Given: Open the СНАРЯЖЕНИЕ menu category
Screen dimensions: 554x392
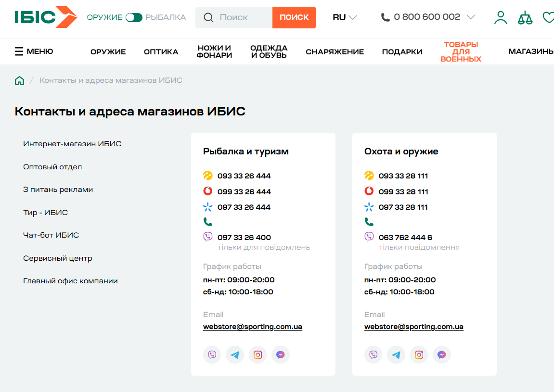Looking at the screenshot, I should 335,52.
